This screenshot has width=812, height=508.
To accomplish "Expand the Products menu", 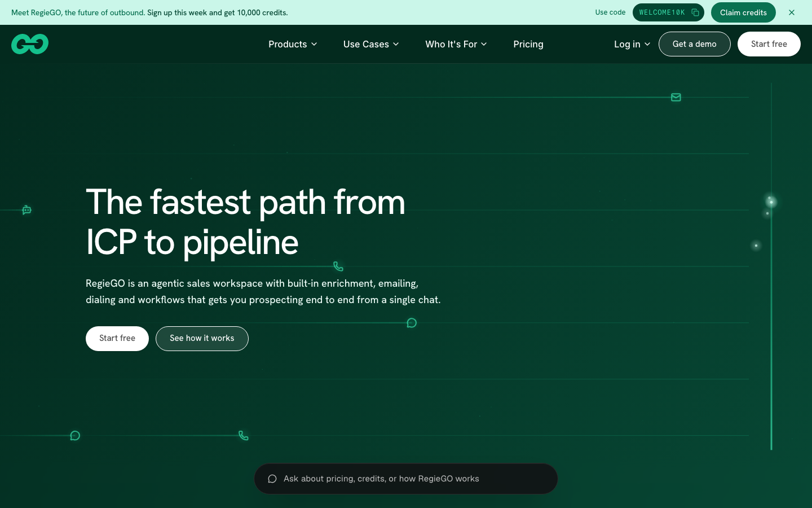I will click(293, 44).
